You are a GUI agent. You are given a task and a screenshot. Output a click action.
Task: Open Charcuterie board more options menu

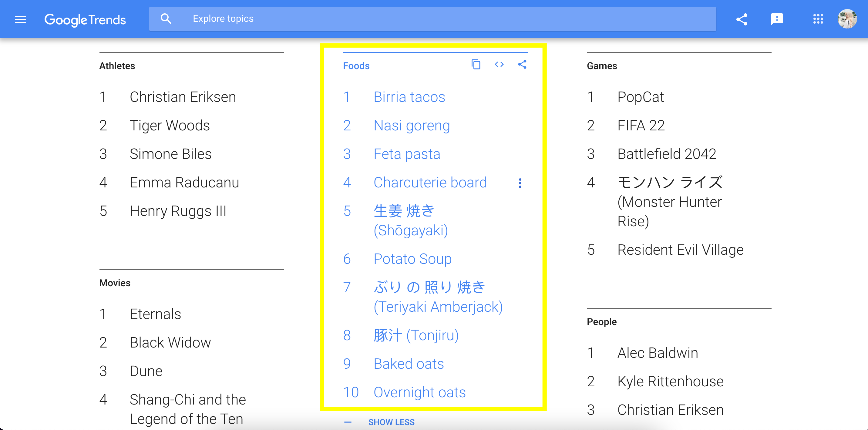[x=520, y=183]
